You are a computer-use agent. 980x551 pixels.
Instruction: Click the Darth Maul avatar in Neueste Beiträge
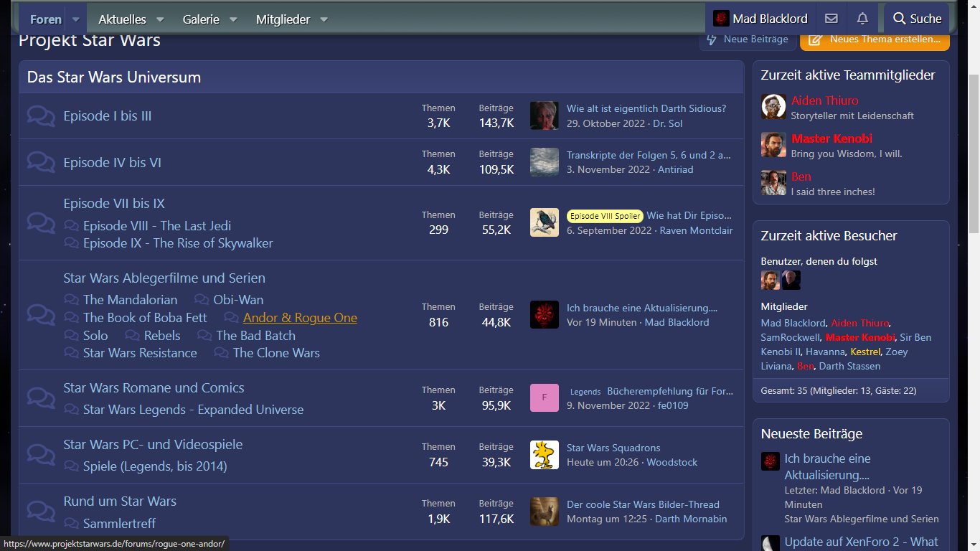pyautogui.click(x=771, y=461)
